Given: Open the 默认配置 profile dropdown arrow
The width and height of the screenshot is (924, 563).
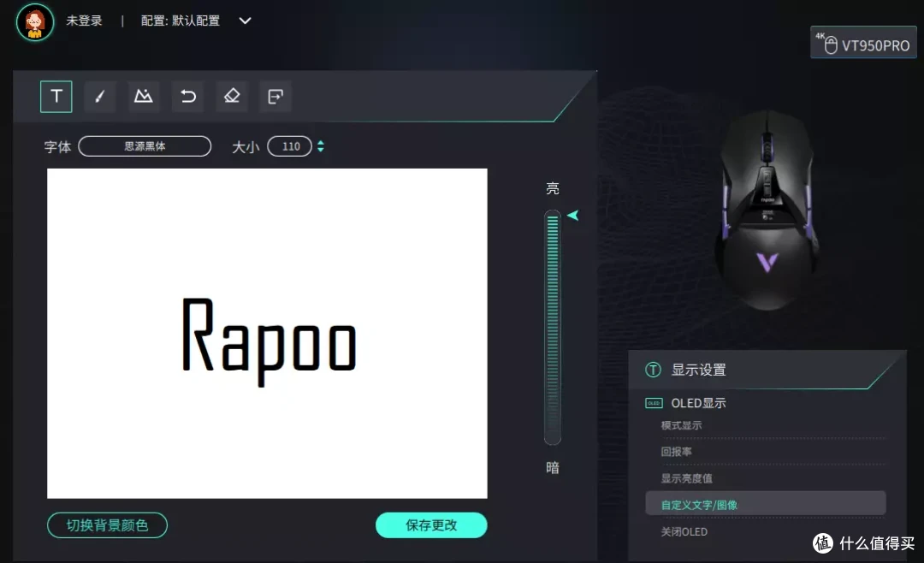Looking at the screenshot, I should point(246,21).
